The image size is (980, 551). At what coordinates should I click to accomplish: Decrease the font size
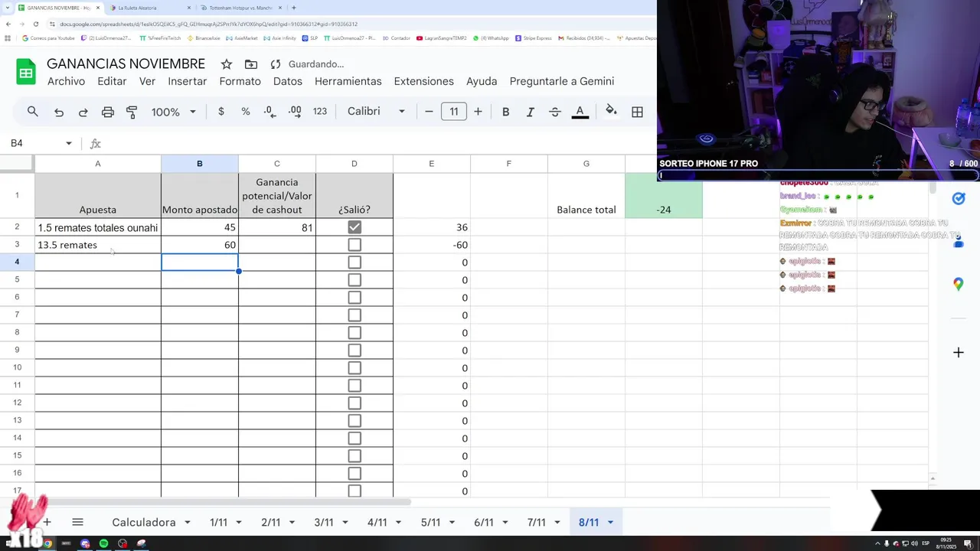click(429, 112)
